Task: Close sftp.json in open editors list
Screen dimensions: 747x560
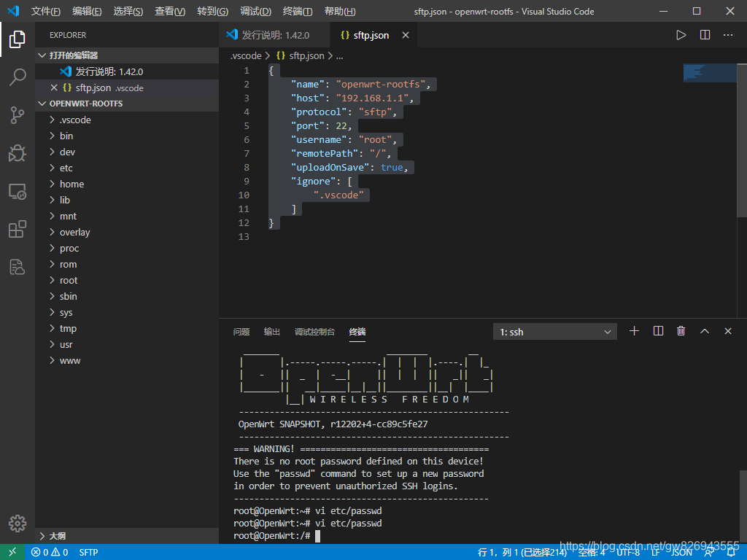Action: pyautogui.click(x=54, y=87)
